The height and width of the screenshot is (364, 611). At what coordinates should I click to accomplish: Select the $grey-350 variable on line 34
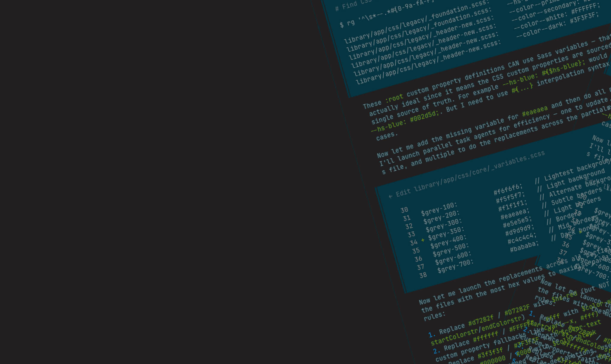pyautogui.click(x=446, y=234)
